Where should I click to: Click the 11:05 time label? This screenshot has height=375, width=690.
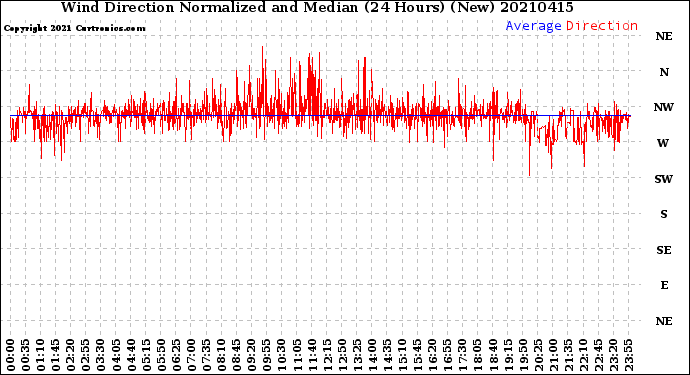click(x=297, y=355)
